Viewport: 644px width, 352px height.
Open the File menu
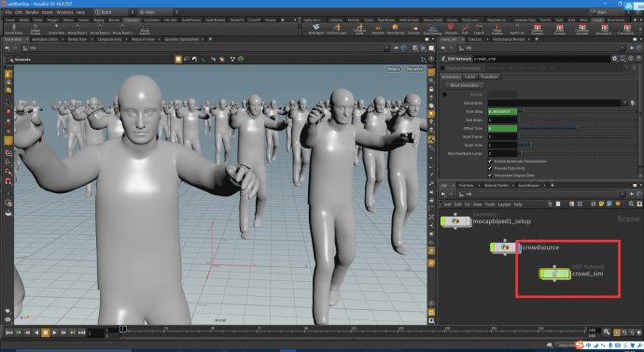tap(8, 12)
